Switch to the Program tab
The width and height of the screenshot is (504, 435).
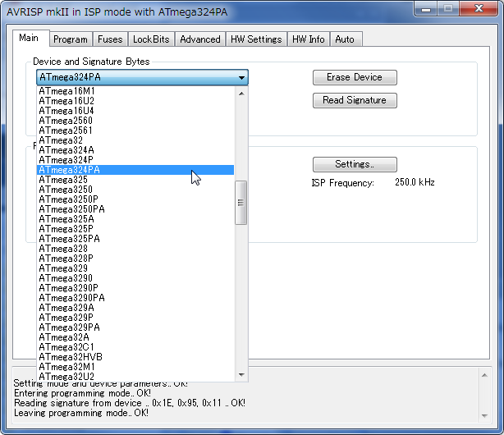point(71,39)
